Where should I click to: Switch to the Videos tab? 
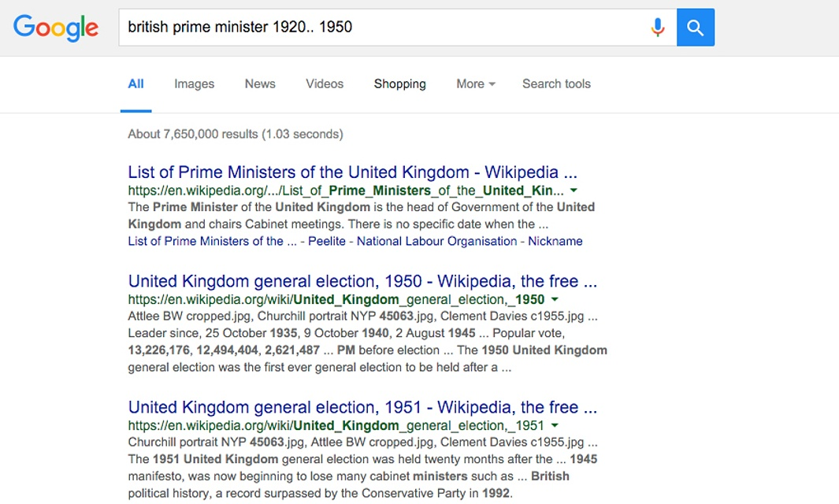coord(325,84)
